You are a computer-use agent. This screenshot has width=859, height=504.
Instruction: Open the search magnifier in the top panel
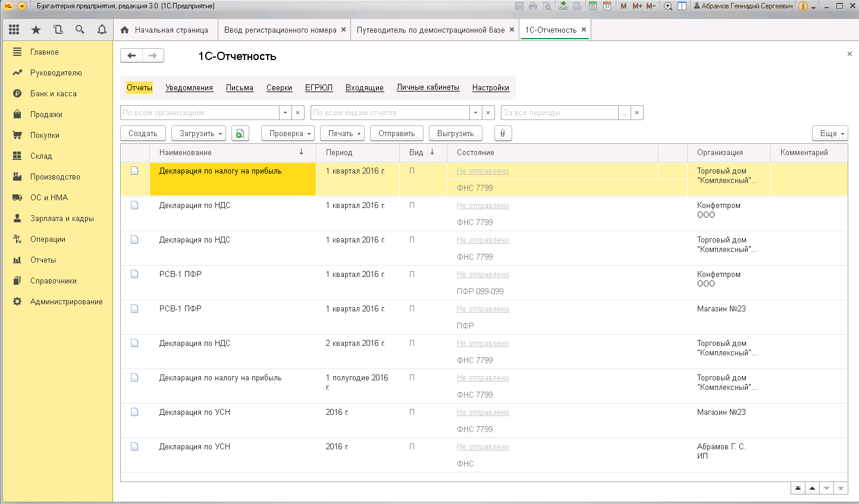click(x=80, y=30)
